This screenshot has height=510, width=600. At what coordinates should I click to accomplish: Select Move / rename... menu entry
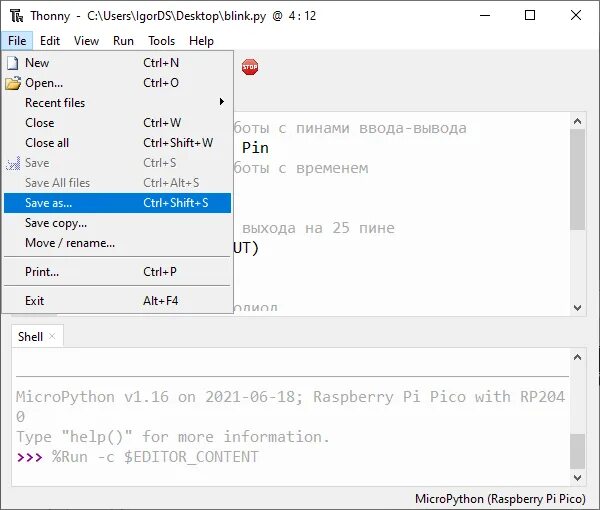pyautogui.click(x=117, y=243)
